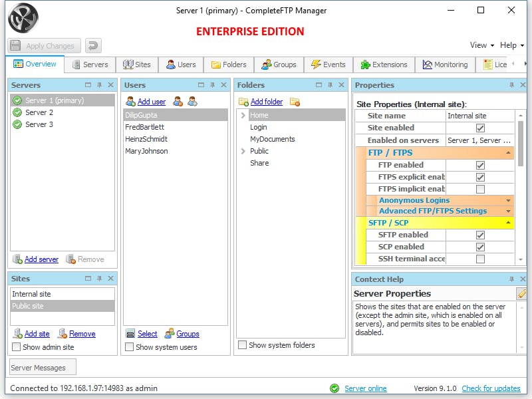Viewport: 532px width, 399px height.
Task: Click the green status icon of Server 3
Action: [x=17, y=124]
